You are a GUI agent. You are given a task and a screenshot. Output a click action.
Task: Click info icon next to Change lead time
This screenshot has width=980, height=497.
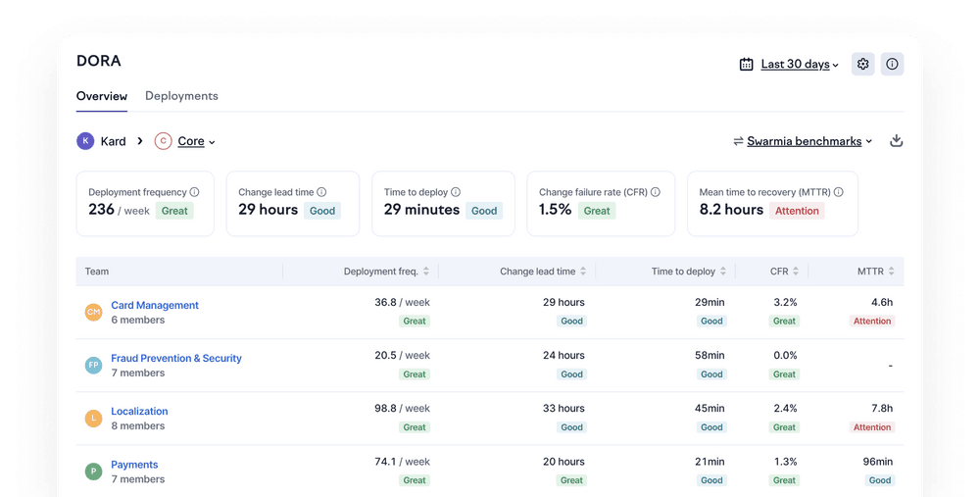[321, 193]
